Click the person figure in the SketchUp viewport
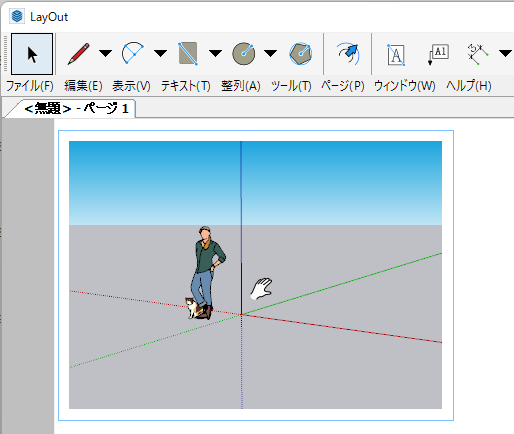This screenshot has height=434, width=514. (x=207, y=270)
